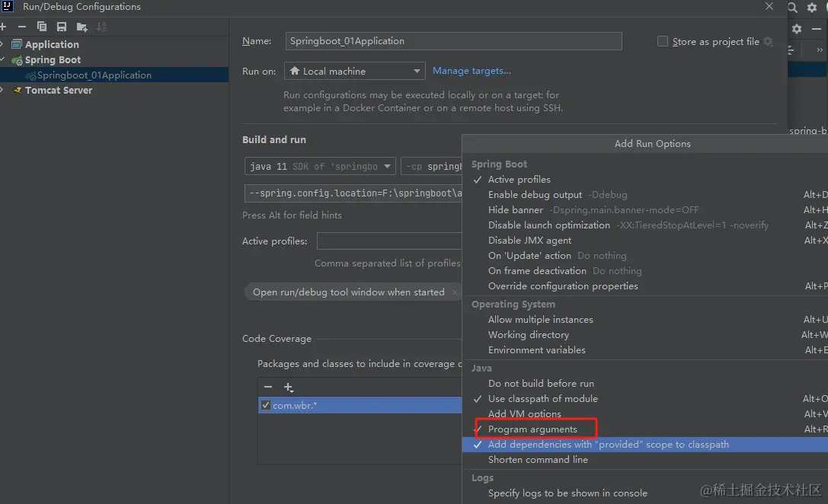Expand the Tomcat Server node
Image resolution: width=828 pixels, height=504 pixels.
click(2, 90)
